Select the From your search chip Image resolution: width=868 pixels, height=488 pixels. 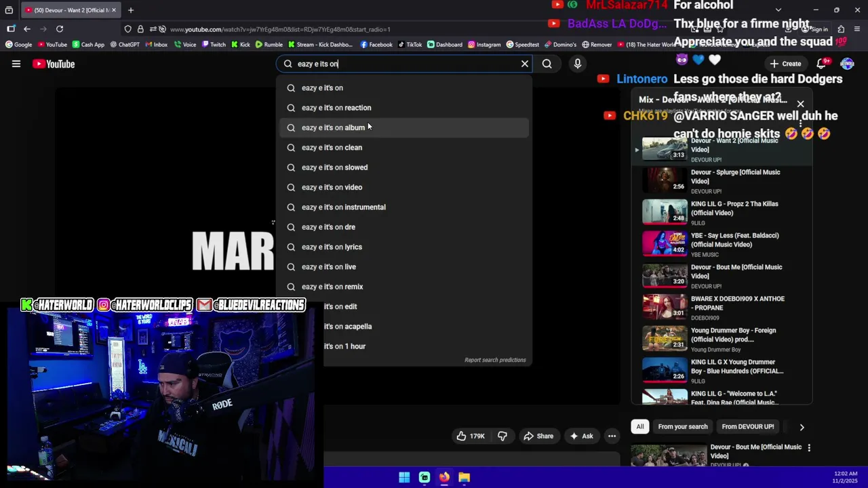(x=683, y=426)
